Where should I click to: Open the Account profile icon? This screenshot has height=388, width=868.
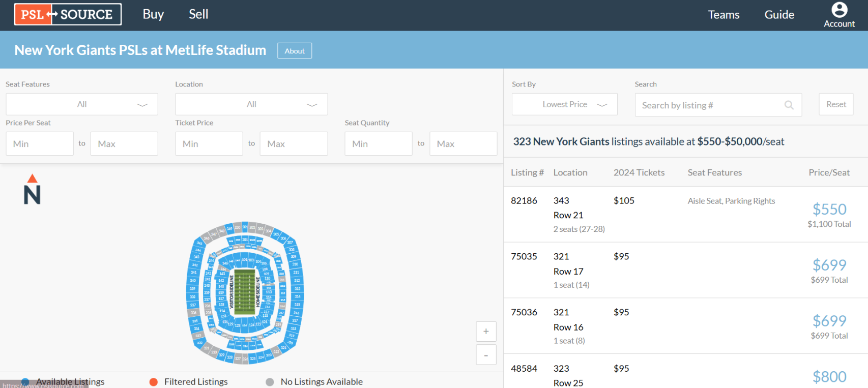point(839,10)
